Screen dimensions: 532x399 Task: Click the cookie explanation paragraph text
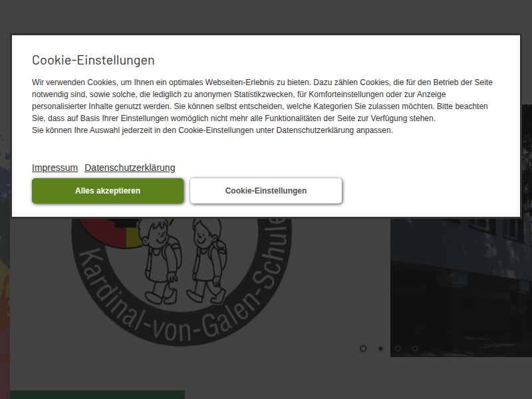click(x=263, y=106)
